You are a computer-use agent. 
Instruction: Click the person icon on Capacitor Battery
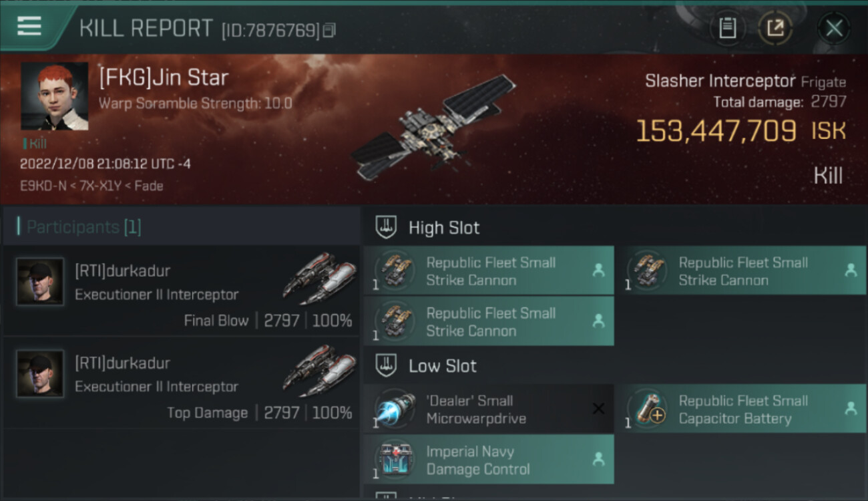coord(851,409)
